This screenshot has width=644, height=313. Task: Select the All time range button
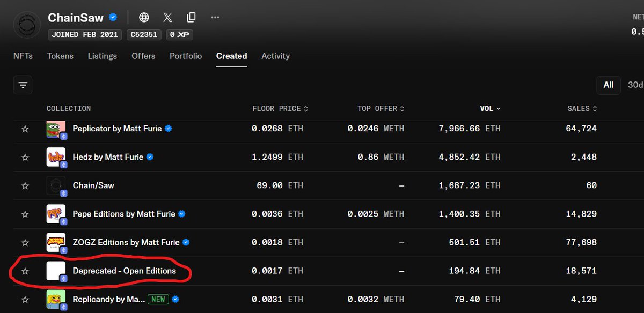pyautogui.click(x=609, y=85)
